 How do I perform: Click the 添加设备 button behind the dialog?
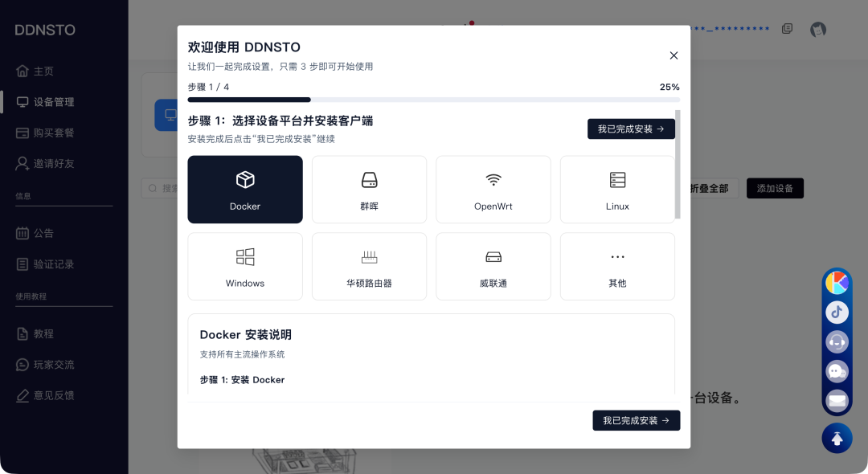coord(775,188)
